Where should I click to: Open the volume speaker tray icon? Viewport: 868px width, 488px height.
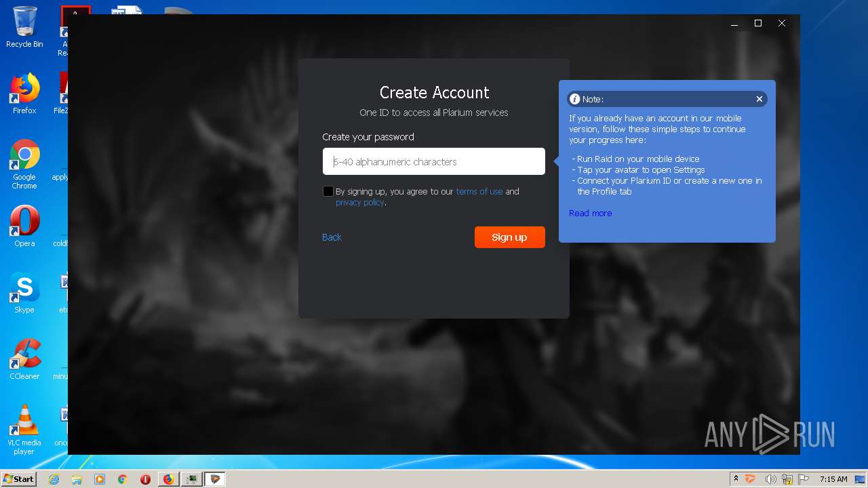point(770,479)
